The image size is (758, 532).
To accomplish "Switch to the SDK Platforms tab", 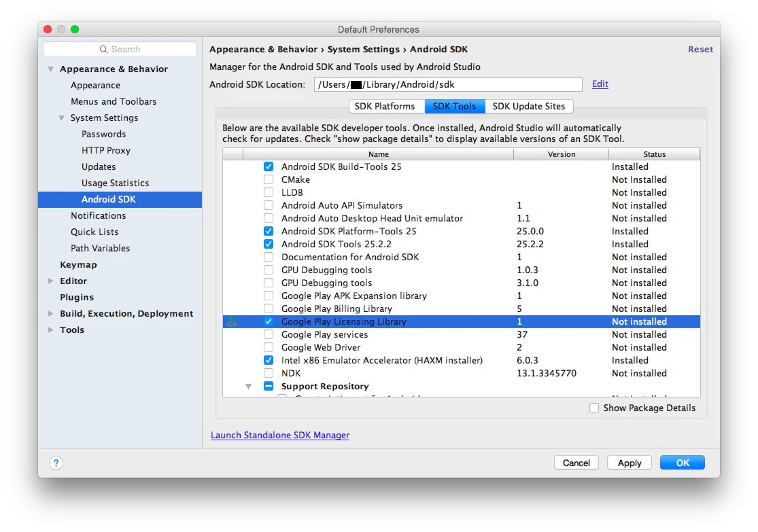I will 385,106.
